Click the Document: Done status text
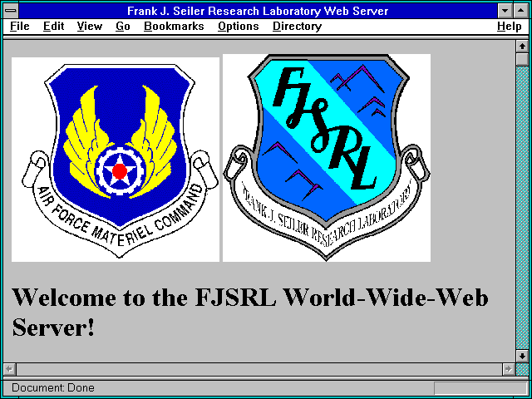This screenshot has width=532, height=399. [53, 387]
